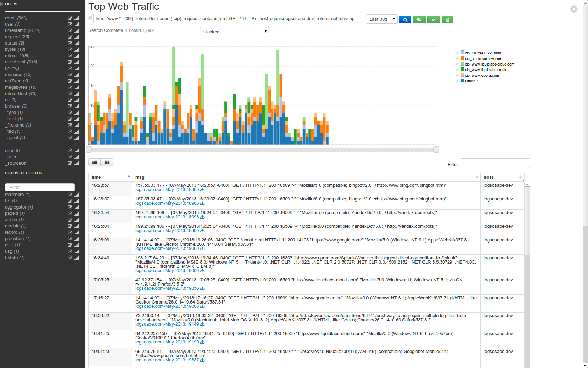The height and width of the screenshot is (368, 588).
Task: Sort the table by the host column
Action: pos(502,177)
